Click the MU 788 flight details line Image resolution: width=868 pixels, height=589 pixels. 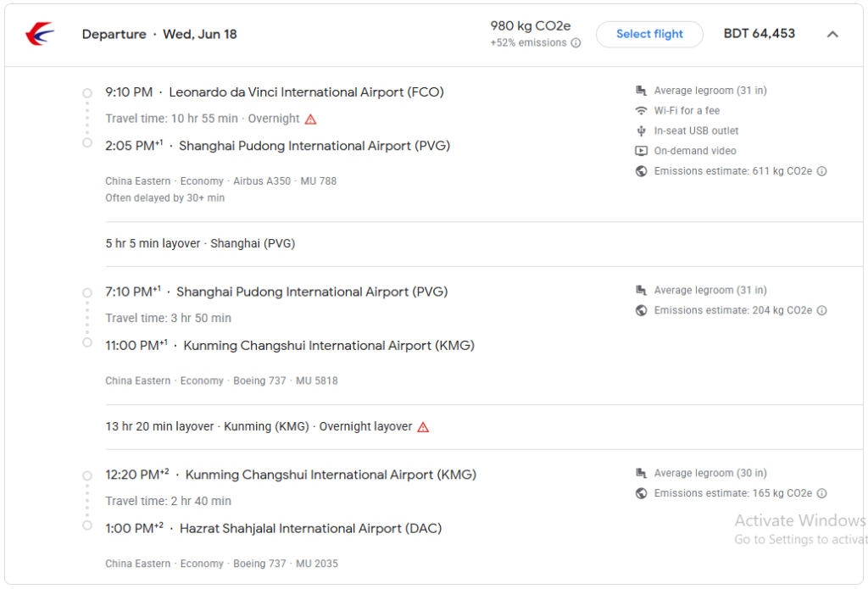221,181
